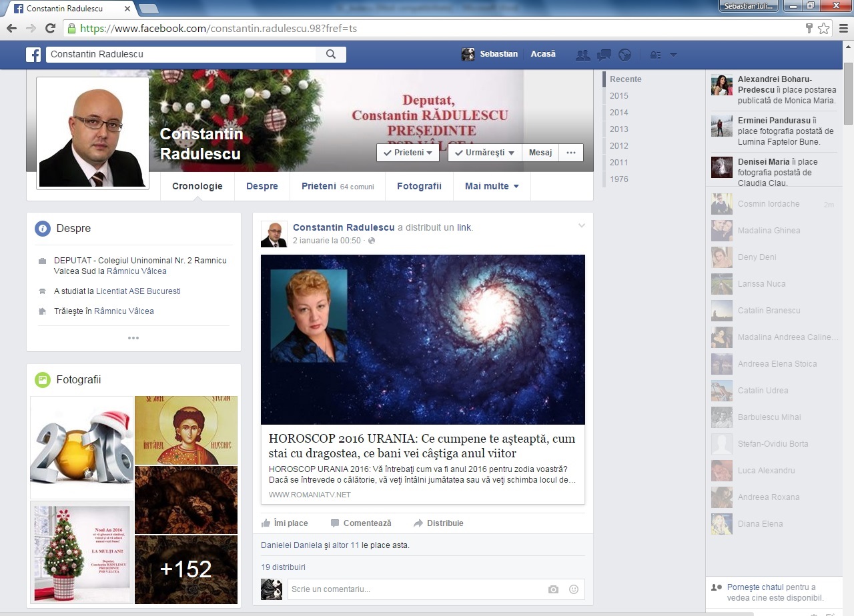This screenshot has height=616, width=854.
Task: Click in the Scrie un comentariu field
Action: [415, 589]
